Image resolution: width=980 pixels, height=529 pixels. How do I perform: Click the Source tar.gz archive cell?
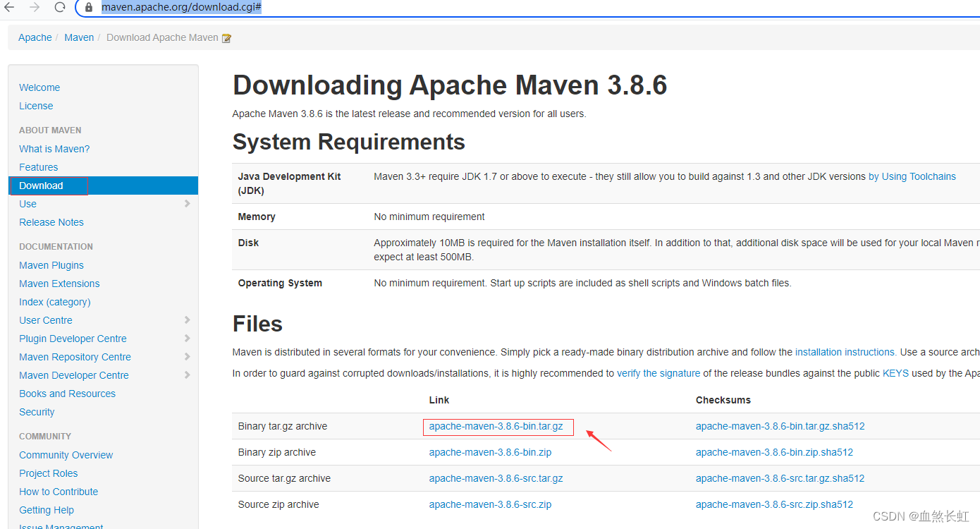(284, 478)
